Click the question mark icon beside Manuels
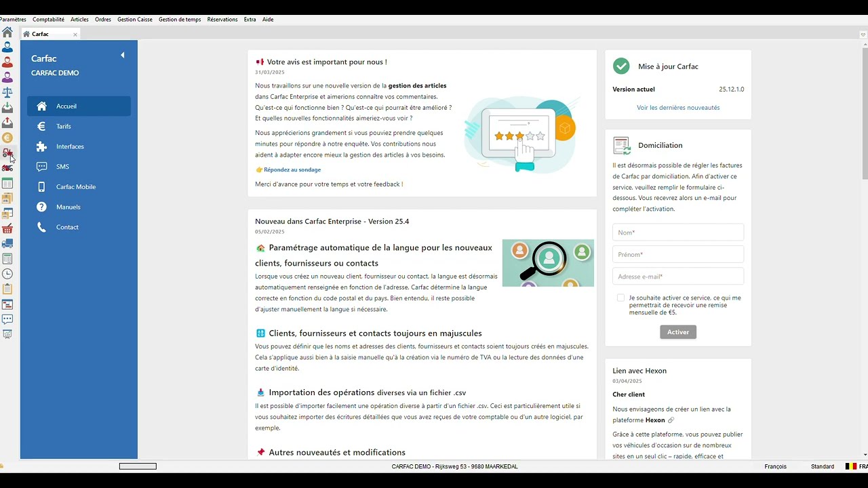Viewport: 868px width, 488px height. pyautogui.click(x=41, y=207)
